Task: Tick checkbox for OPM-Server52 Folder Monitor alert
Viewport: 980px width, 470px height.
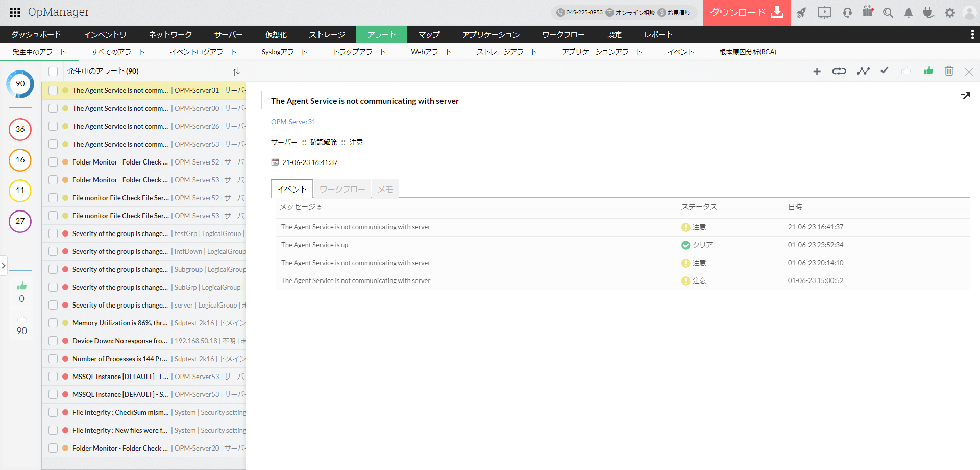Action: (53, 162)
